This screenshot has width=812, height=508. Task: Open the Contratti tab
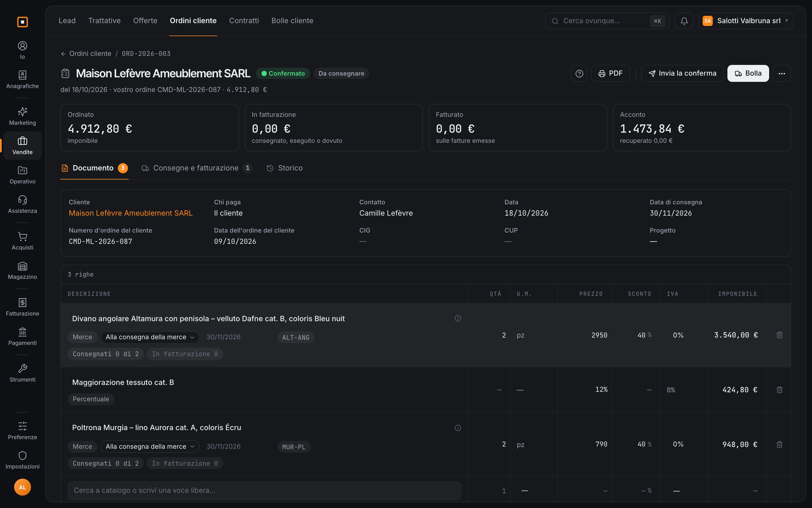pyautogui.click(x=244, y=21)
